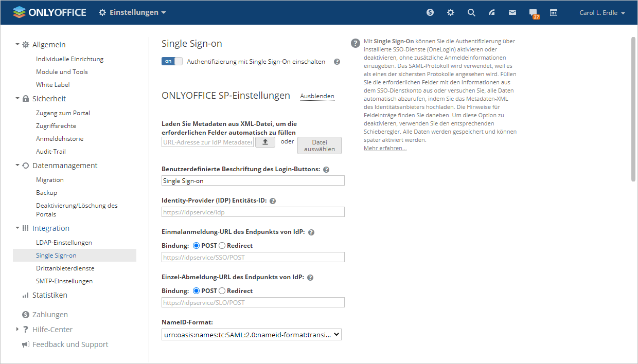The height and width of the screenshot is (364, 638).
Task: Click the Feedback megaphone icon
Action: point(26,344)
